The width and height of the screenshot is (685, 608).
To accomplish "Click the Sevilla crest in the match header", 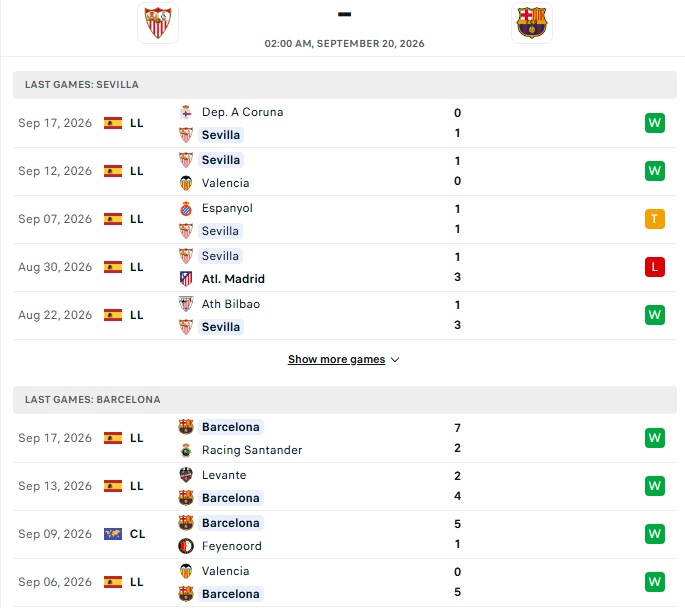I will pos(158,23).
